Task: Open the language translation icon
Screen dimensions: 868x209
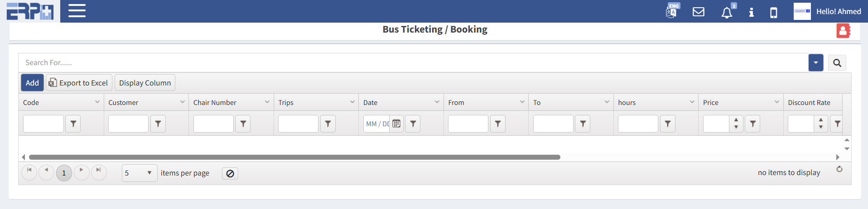Action: click(x=671, y=11)
